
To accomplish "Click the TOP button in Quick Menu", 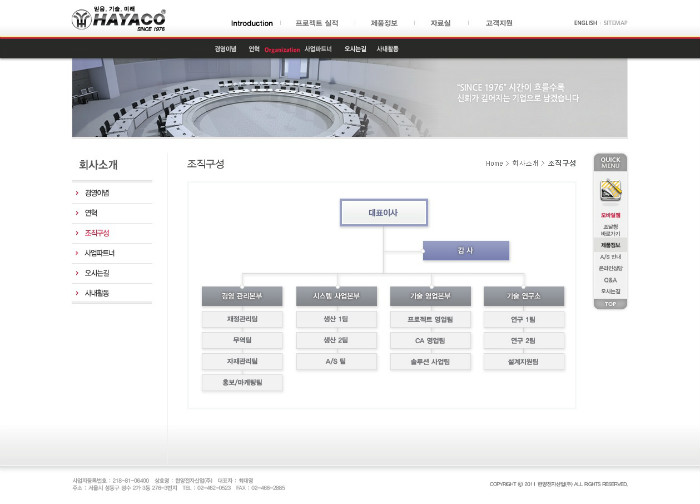I will [x=610, y=304].
